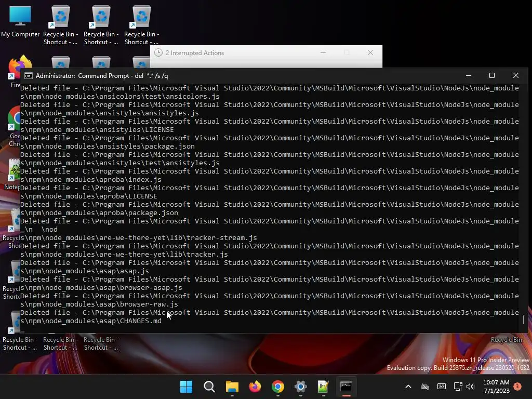Click the clock icon in Interrupted Actions window
Viewport: 532px width, 399px height.
158,52
